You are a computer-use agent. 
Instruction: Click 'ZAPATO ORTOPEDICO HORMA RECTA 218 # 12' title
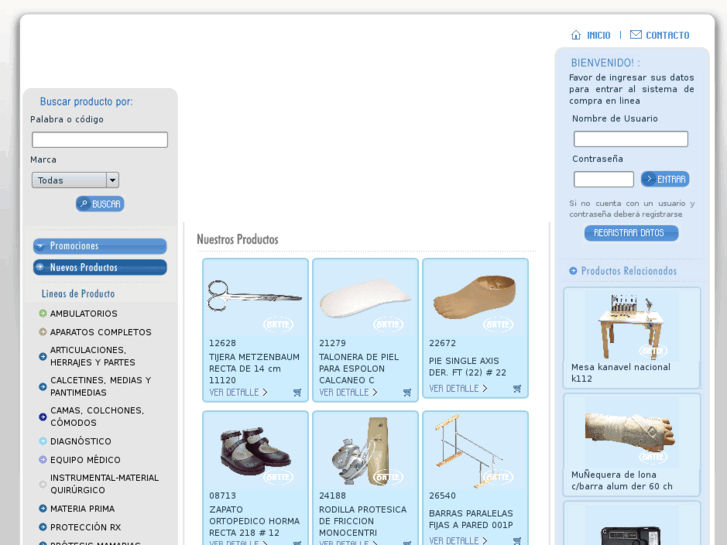click(254, 521)
